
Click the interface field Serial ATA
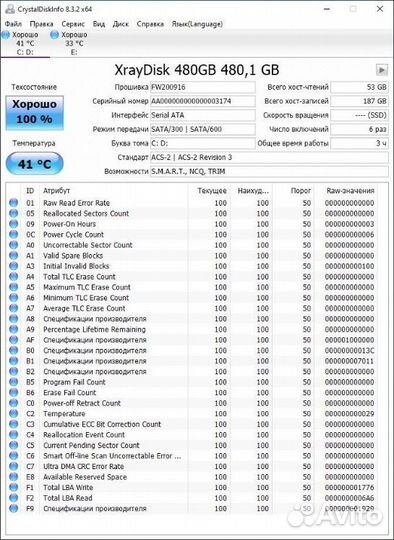pyautogui.click(x=203, y=115)
